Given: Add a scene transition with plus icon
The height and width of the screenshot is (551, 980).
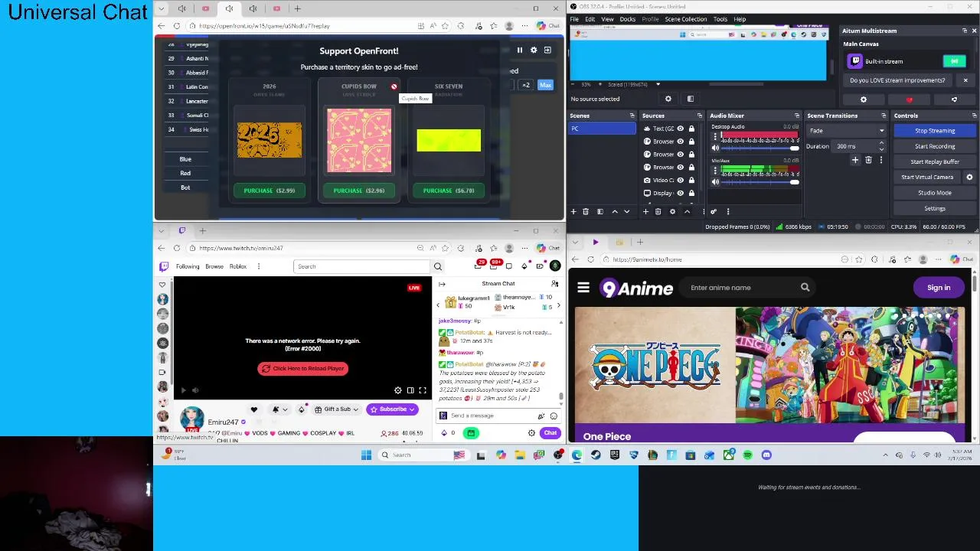Looking at the screenshot, I should [855, 160].
